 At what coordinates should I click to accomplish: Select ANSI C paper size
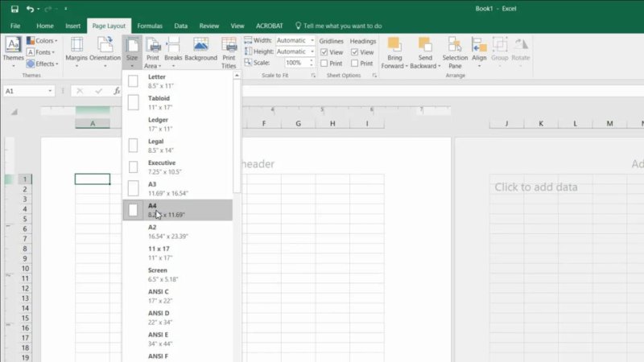click(178, 296)
